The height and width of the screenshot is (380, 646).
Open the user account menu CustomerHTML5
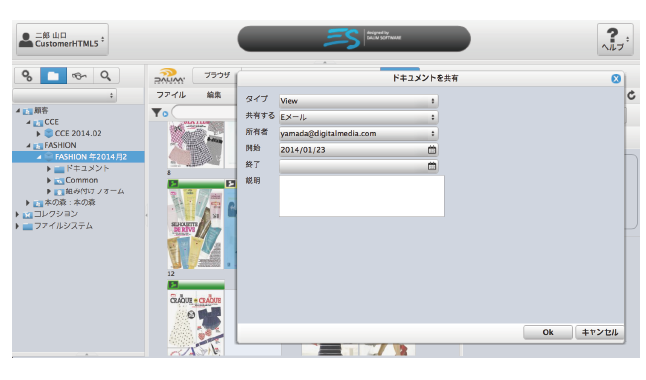click(62, 40)
